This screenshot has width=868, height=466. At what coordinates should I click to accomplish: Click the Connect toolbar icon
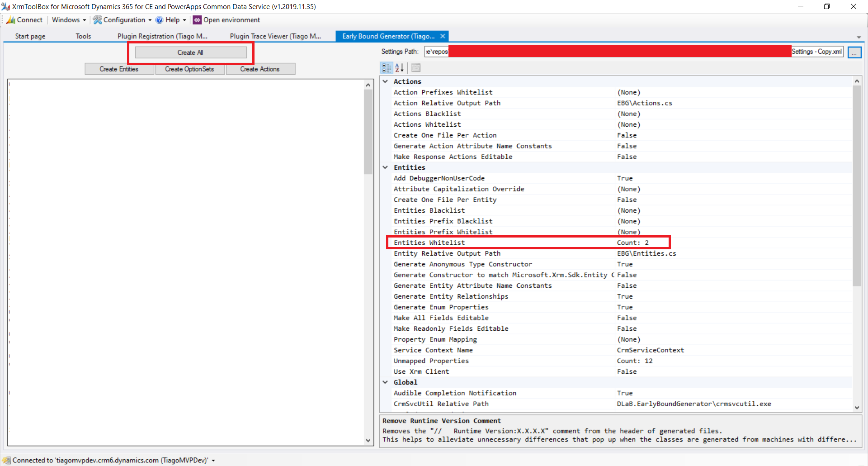[11, 20]
